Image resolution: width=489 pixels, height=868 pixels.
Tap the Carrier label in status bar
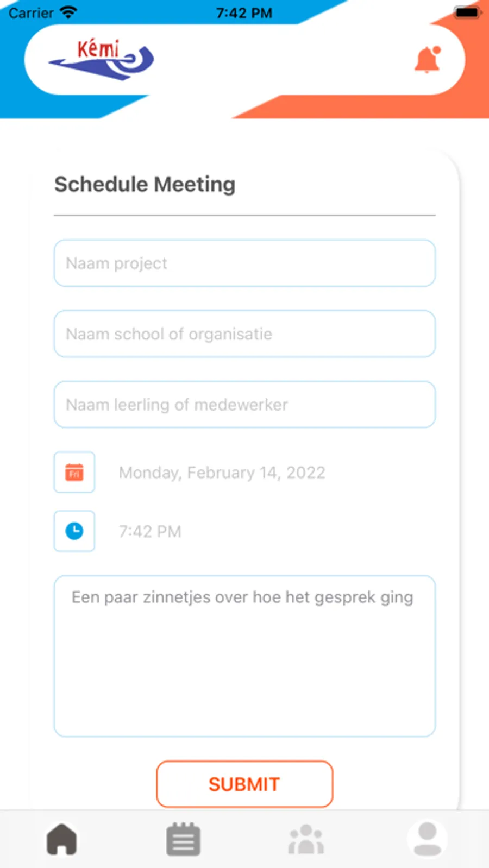(x=31, y=12)
